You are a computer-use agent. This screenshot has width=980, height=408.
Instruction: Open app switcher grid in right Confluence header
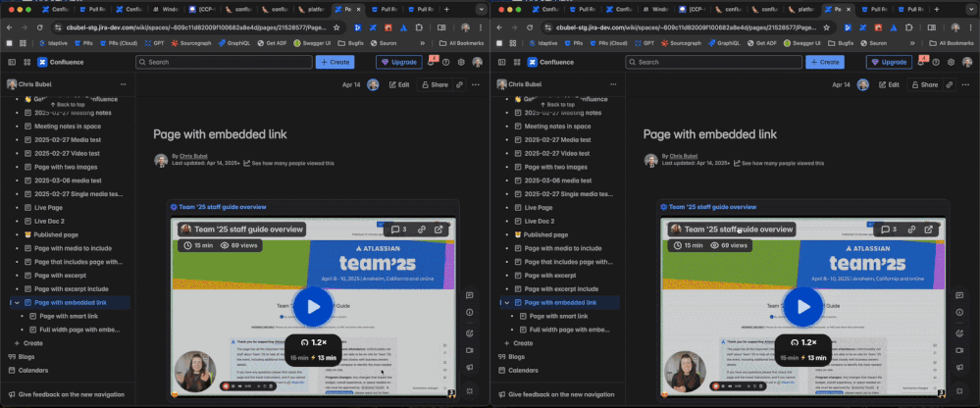coord(517,62)
